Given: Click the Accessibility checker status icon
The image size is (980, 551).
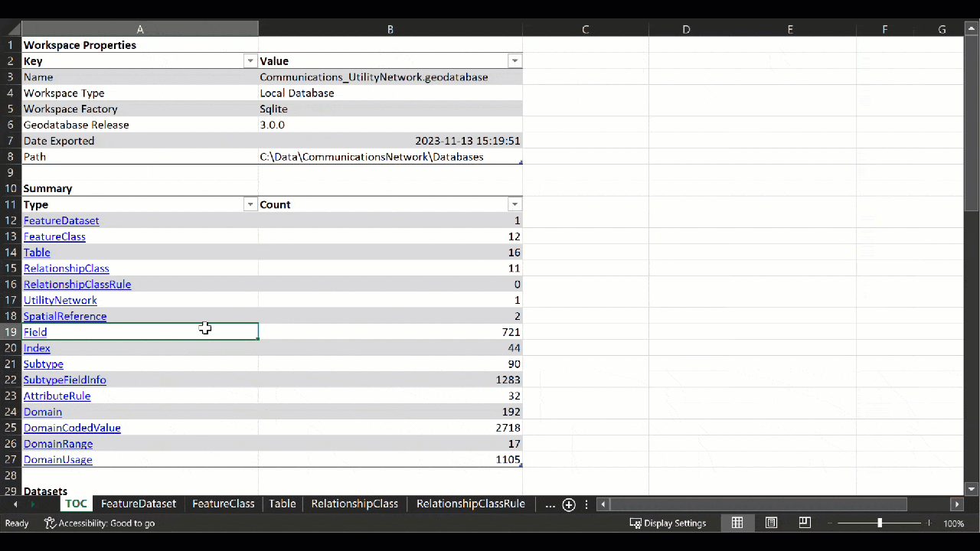Looking at the screenshot, I should [51, 523].
